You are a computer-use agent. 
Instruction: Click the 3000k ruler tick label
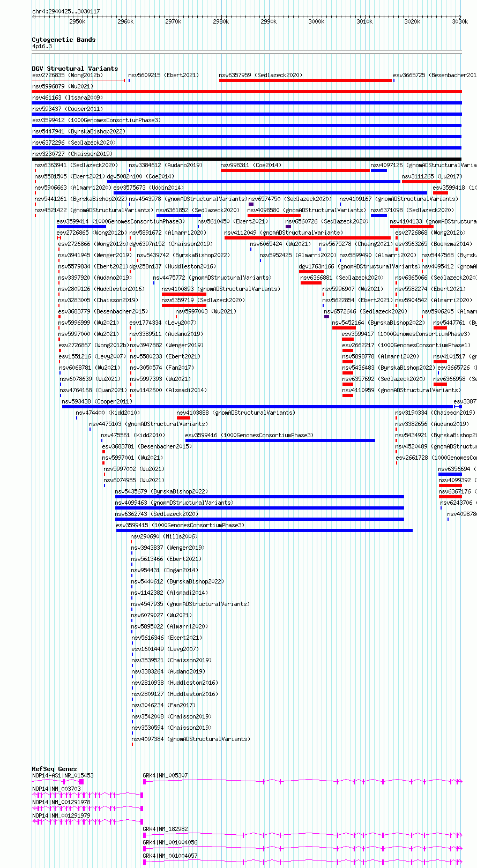coord(316,21)
